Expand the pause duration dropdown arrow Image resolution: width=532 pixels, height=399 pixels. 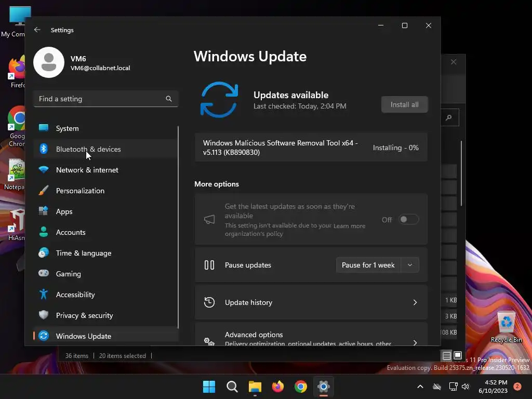[x=410, y=265]
